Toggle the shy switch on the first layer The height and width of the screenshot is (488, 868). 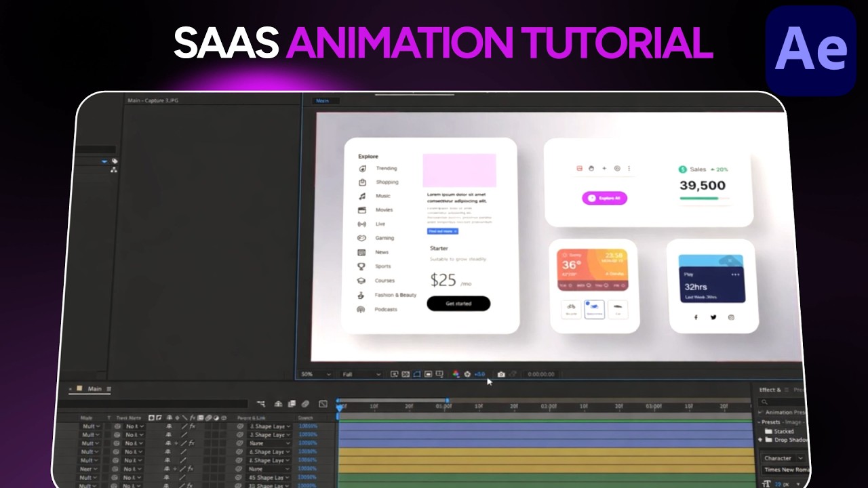coord(168,426)
